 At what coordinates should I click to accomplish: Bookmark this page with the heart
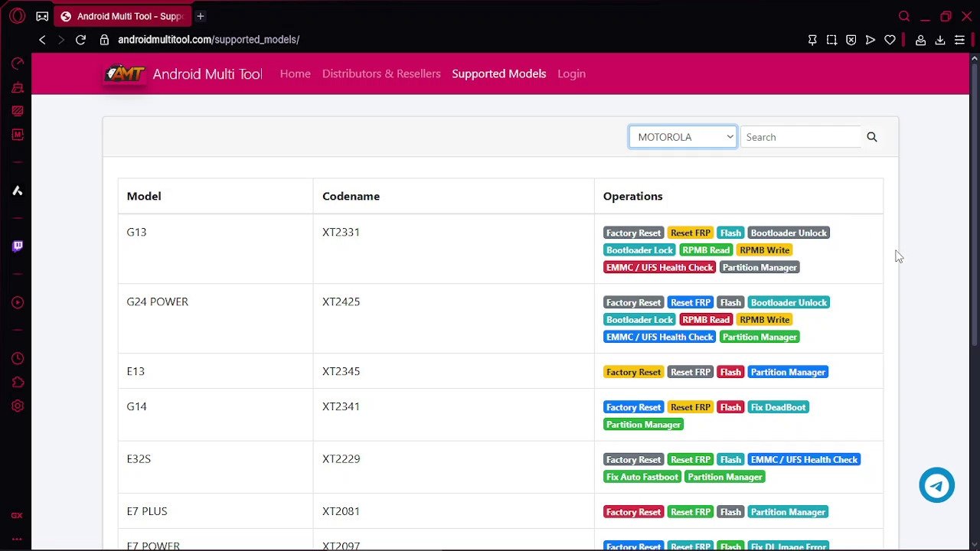click(890, 40)
